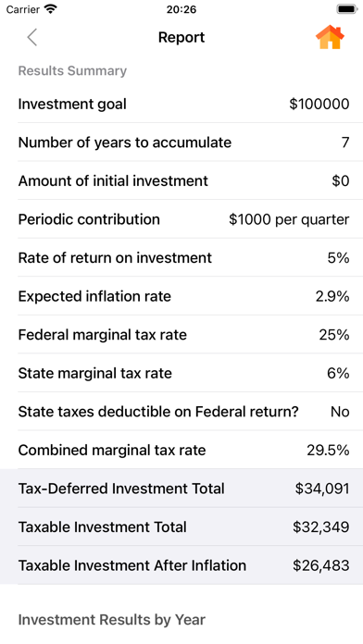Tap Amount of initial investment row

(181, 180)
